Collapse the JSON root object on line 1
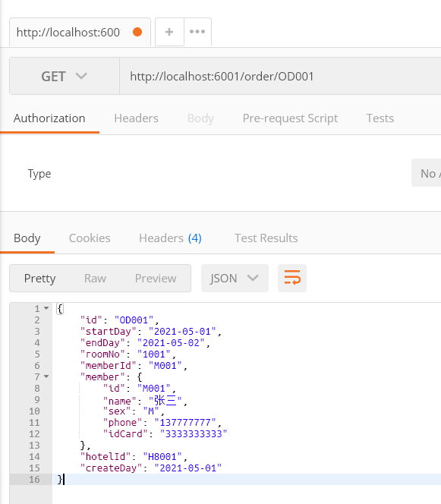The height and width of the screenshot is (504, 441). click(x=46, y=308)
